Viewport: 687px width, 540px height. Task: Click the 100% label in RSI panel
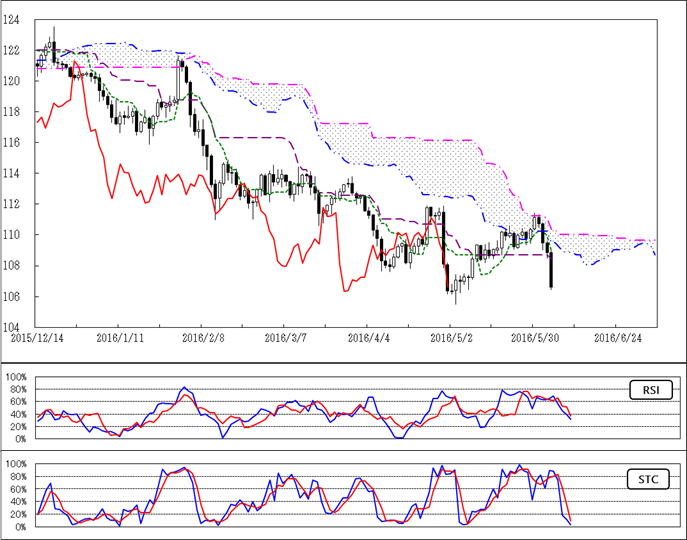[x=17, y=378]
